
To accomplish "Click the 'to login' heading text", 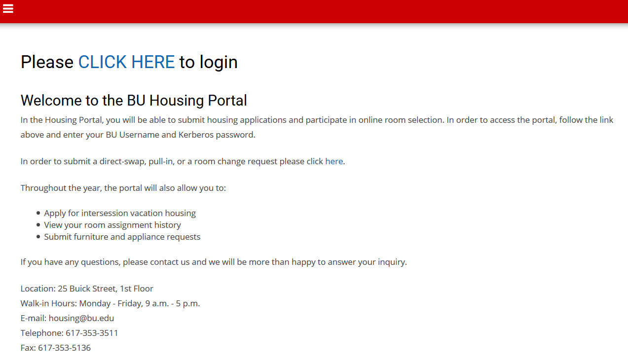I will coord(208,62).
